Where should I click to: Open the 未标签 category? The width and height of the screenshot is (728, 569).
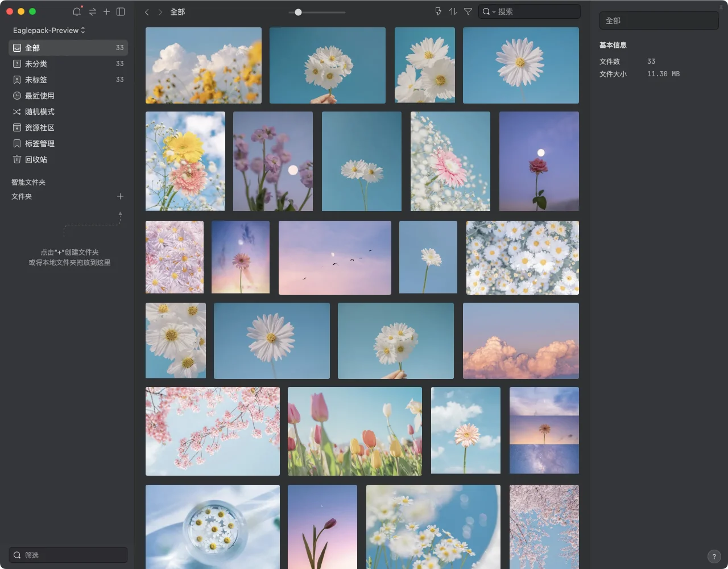(68, 80)
